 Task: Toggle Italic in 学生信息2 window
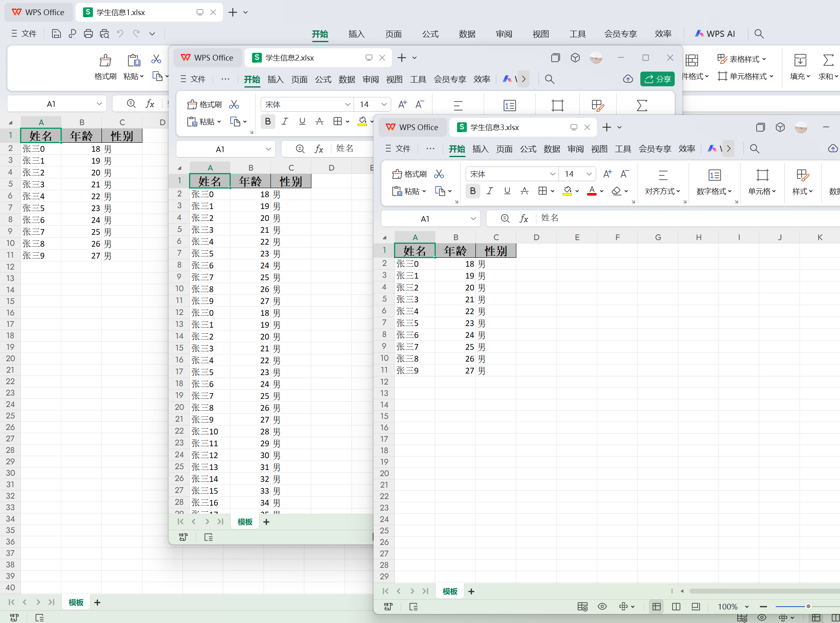285,121
